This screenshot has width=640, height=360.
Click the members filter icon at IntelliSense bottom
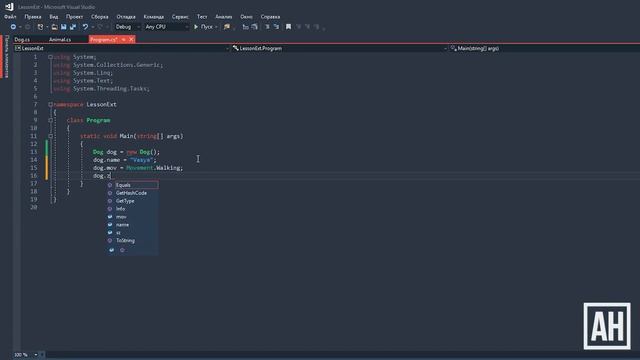pyautogui.click(x=111, y=250)
